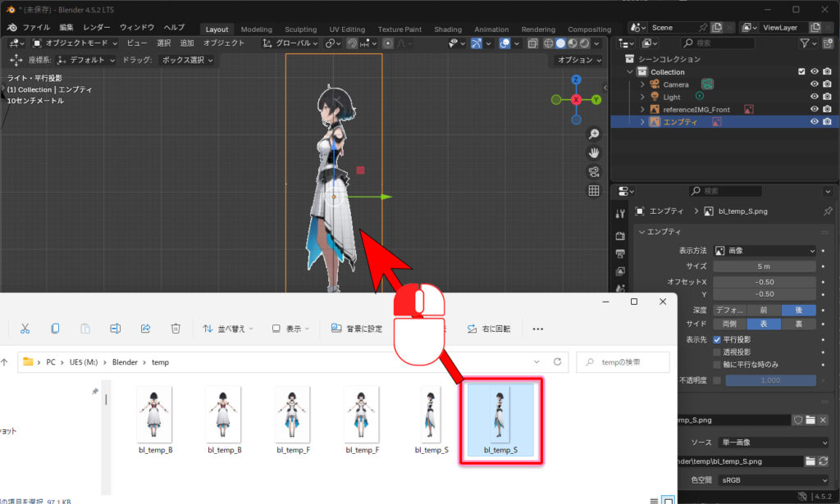The image size is (840, 504).
Task: Expand the referenceIMG_Front tree item
Action: tap(642, 109)
